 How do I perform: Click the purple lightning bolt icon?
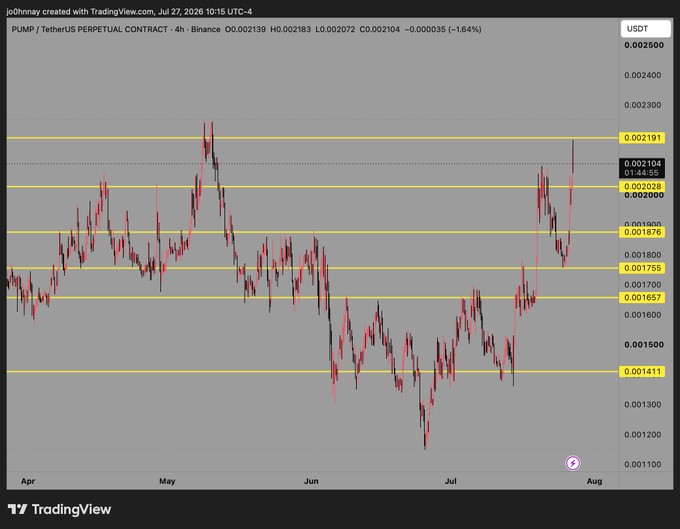[572, 463]
